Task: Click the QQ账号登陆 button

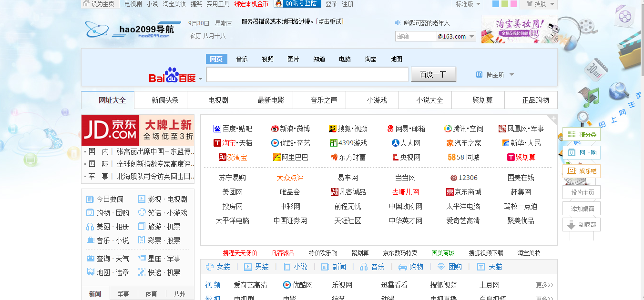Action: [297, 4]
